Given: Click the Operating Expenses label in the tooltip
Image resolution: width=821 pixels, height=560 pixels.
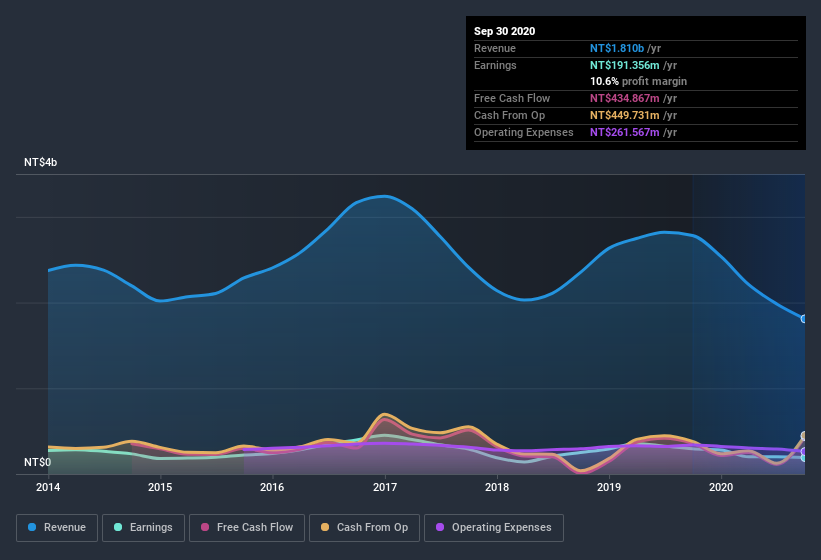Looking at the screenshot, I should coord(523,132).
